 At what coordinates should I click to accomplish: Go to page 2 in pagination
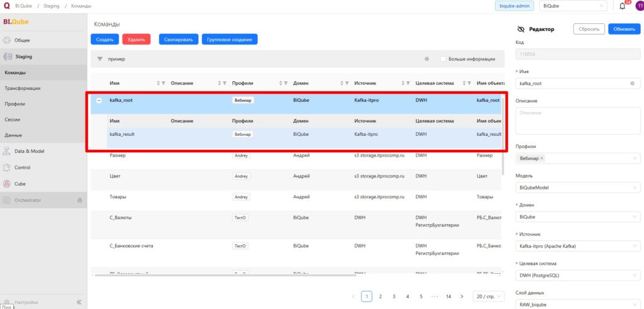click(x=380, y=296)
